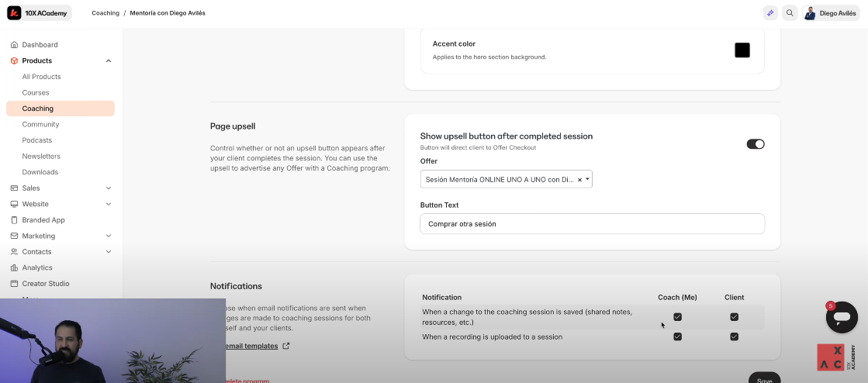This screenshot has height=383, width=868.
Task: Uncheck Coach checkbox for recording uploaded
Action: [677, 336]
